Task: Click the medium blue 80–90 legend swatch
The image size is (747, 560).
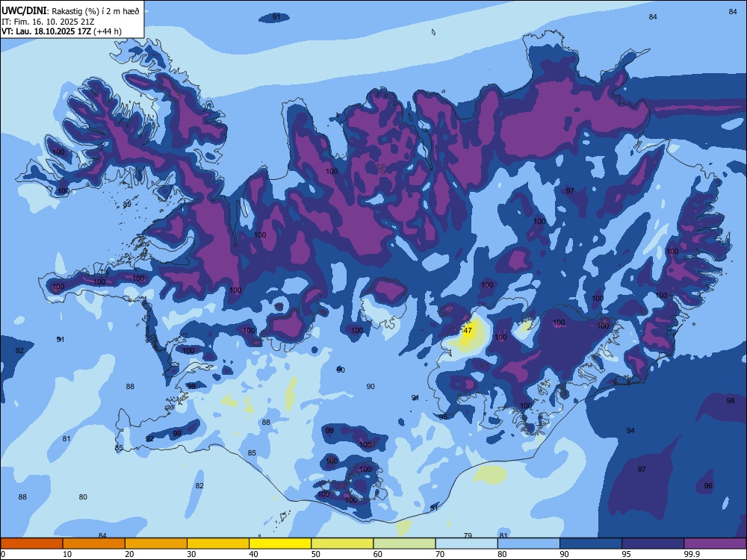Action: [529, 544]
